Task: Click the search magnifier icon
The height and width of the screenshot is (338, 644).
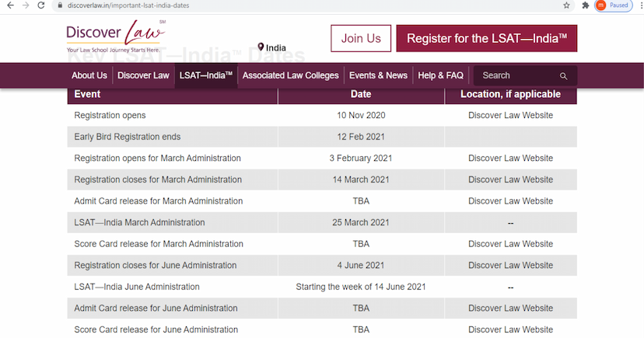Action: pyautogui.click(x=563, y=76)
